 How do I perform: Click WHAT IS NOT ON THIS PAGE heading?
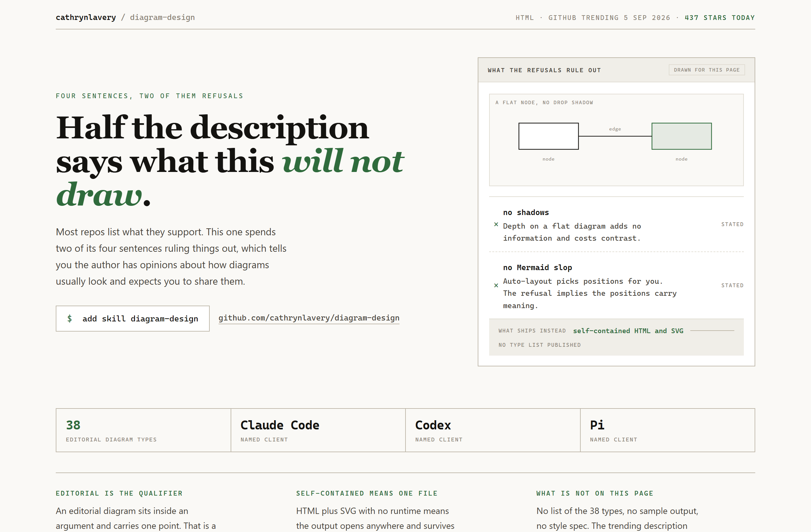tap(595, 493)
